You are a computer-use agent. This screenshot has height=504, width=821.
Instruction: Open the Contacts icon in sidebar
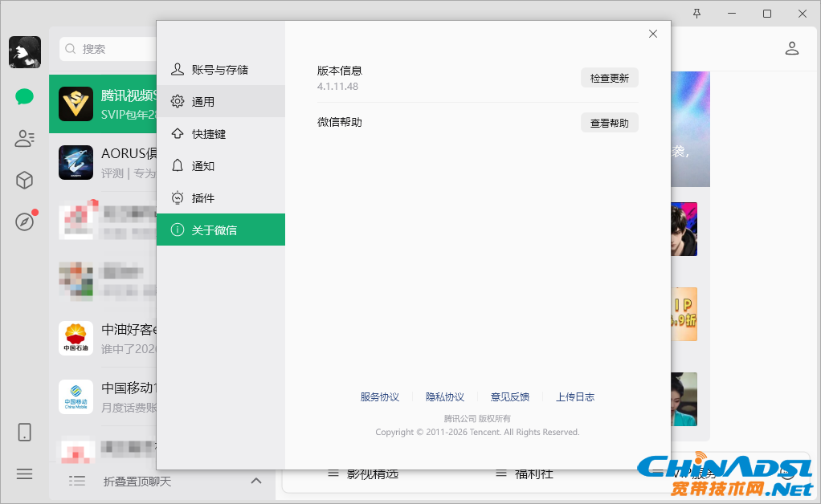point(25,139)
